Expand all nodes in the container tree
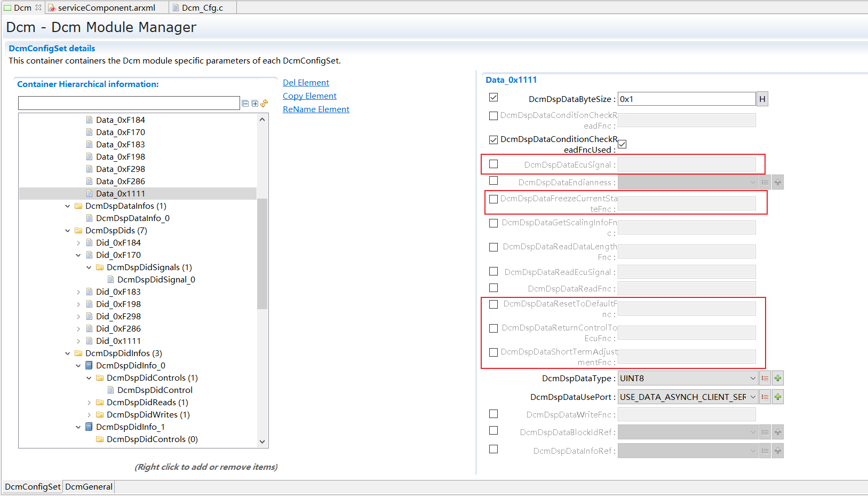Image resolution: width=868 pixels, height=496 pixels. 254,103
